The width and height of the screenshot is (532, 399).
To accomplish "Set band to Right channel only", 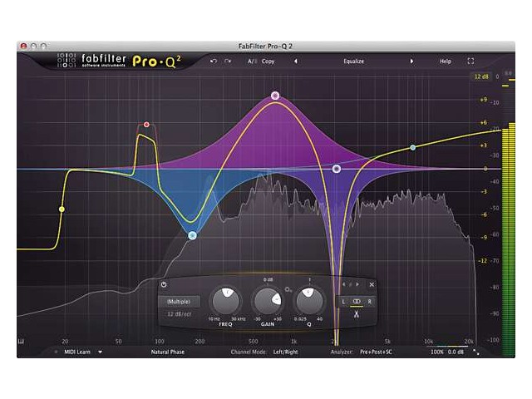I will pos(369,301).
